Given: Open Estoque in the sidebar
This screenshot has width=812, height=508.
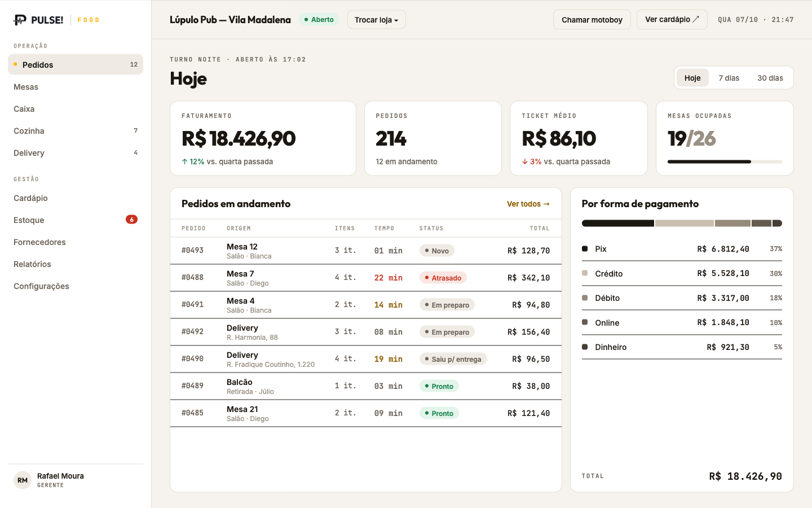Looking at the screenshot, I should (76, 220).
